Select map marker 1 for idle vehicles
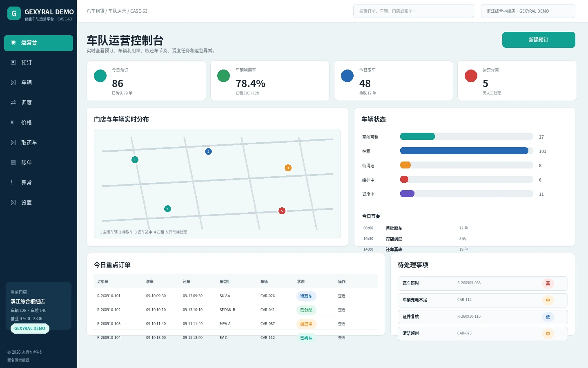Screen dimensions: 588x368 coord(135,159)
